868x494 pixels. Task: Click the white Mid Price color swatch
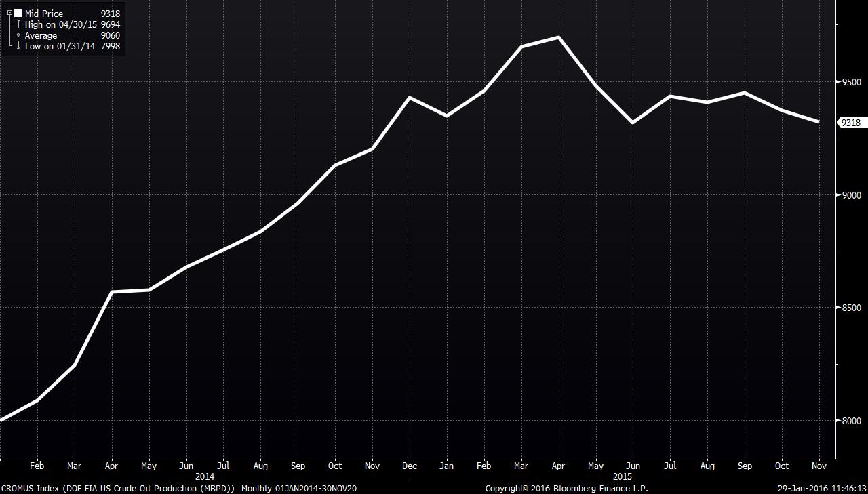[x=18, y=14]
